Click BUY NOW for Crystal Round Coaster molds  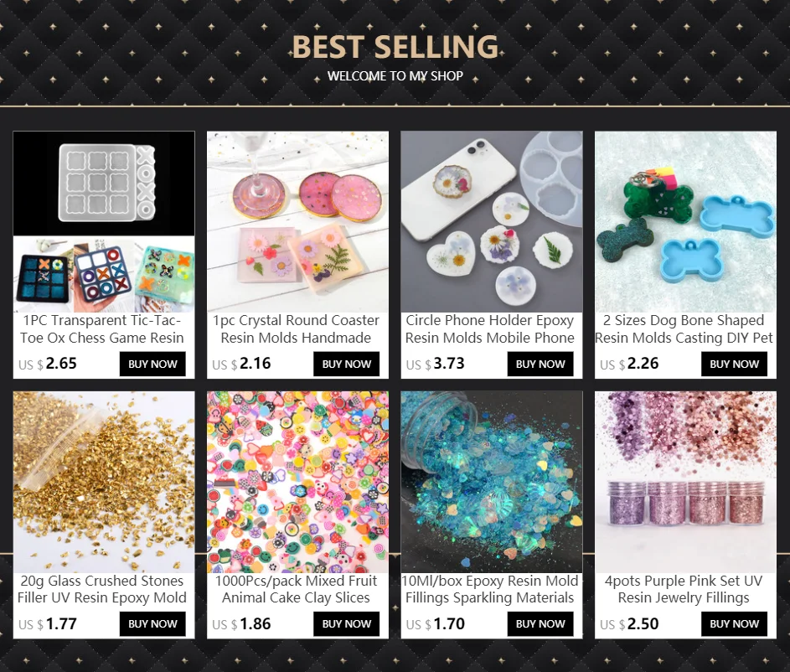tap(347, 364)
